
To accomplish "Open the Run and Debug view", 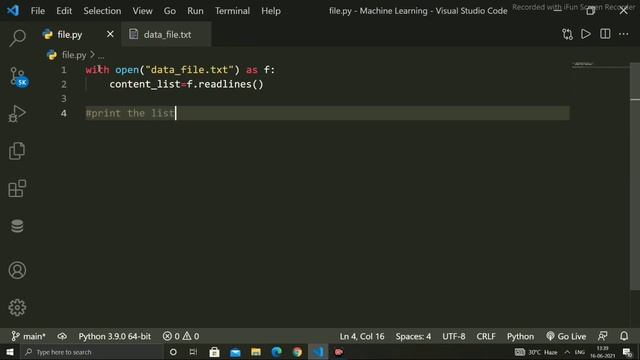I will tap(17, 113).
